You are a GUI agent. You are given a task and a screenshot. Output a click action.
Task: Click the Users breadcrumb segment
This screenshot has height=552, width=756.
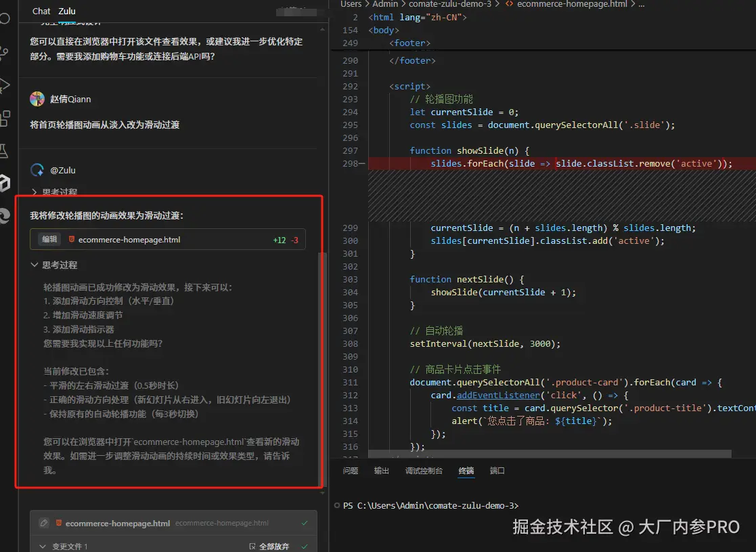pyautogui.click(x=351, y=4)
